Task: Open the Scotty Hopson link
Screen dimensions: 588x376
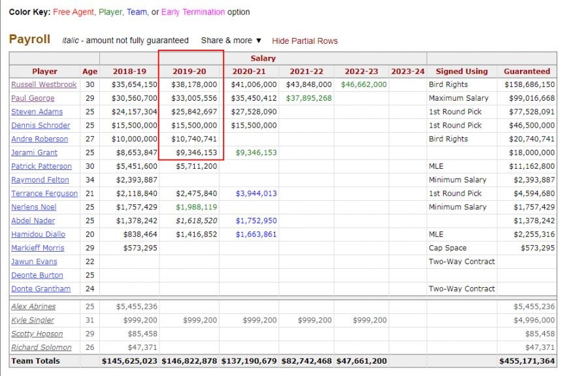Action: click(x=37, y=333)
